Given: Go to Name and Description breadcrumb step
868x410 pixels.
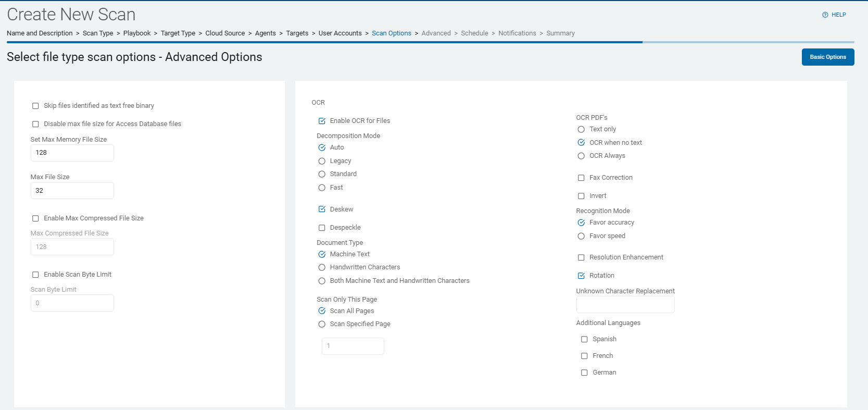Looking at the screenshot, I should click(x=40, y=33).
